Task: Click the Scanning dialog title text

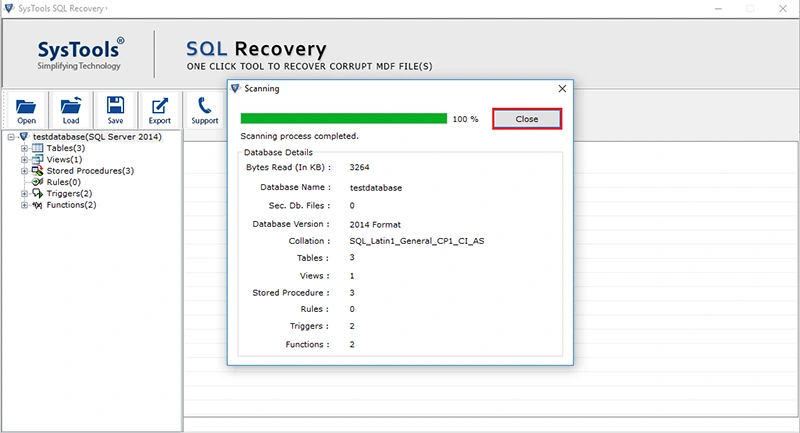Action: [262, 89]
